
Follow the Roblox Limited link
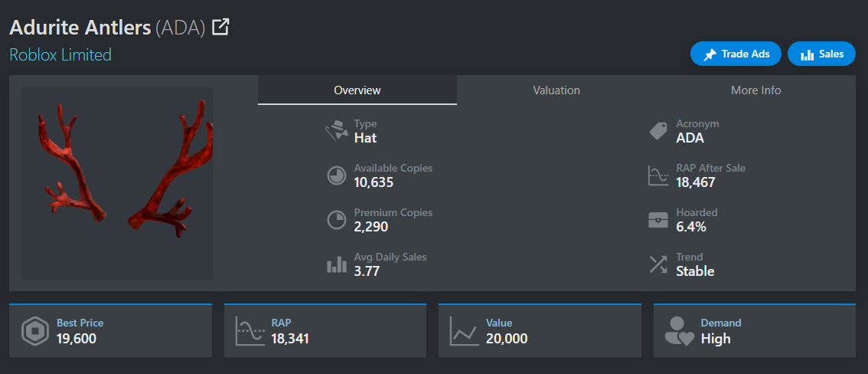click(60, 54)
